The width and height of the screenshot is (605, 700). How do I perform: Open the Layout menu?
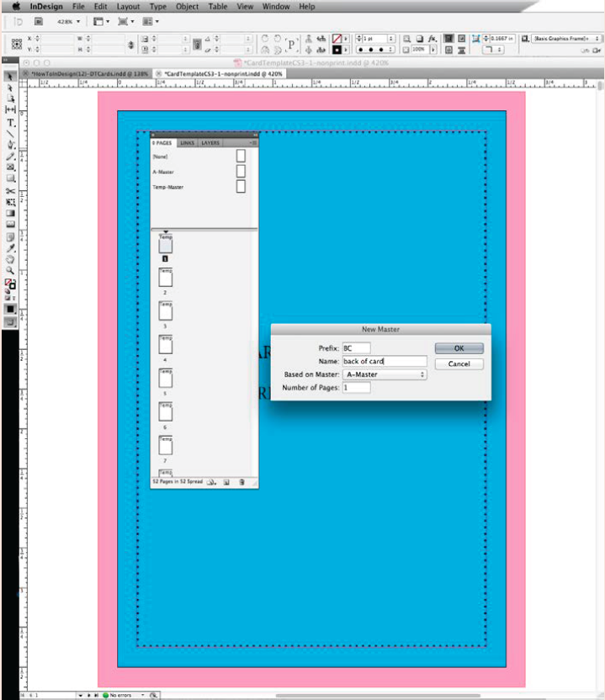point(128,6)
